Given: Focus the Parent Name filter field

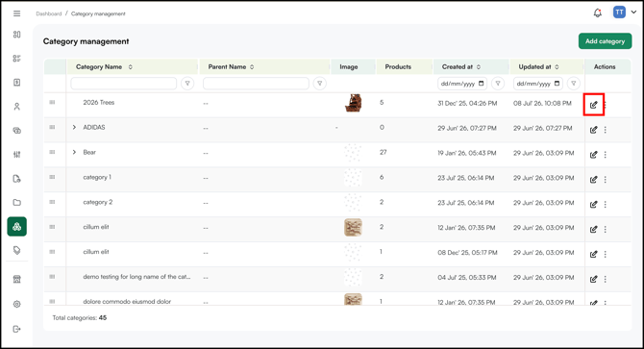Looking at the screenshot, I should (256, 84).
